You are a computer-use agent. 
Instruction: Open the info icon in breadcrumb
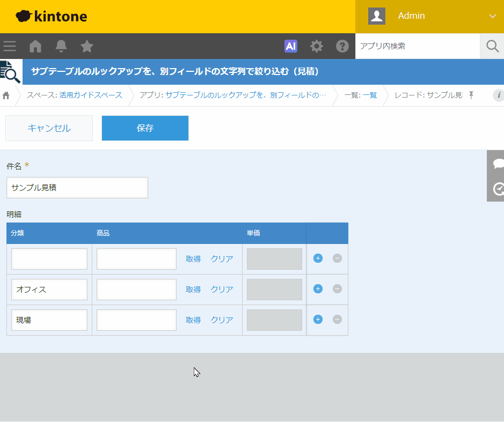click(499, 95)
